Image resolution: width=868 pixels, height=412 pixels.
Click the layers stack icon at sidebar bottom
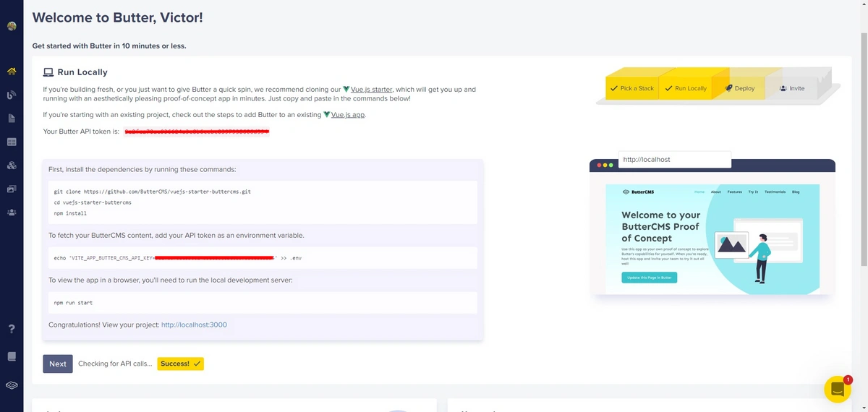pos(12,385)
